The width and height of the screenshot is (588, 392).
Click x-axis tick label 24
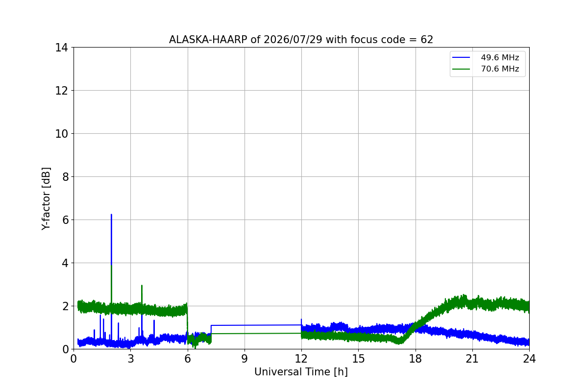pyautogui.click(x=529, y=359)
